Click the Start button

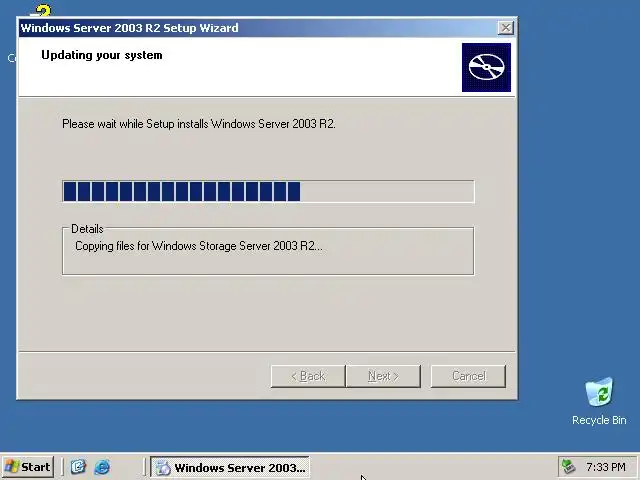click(28, 467)
